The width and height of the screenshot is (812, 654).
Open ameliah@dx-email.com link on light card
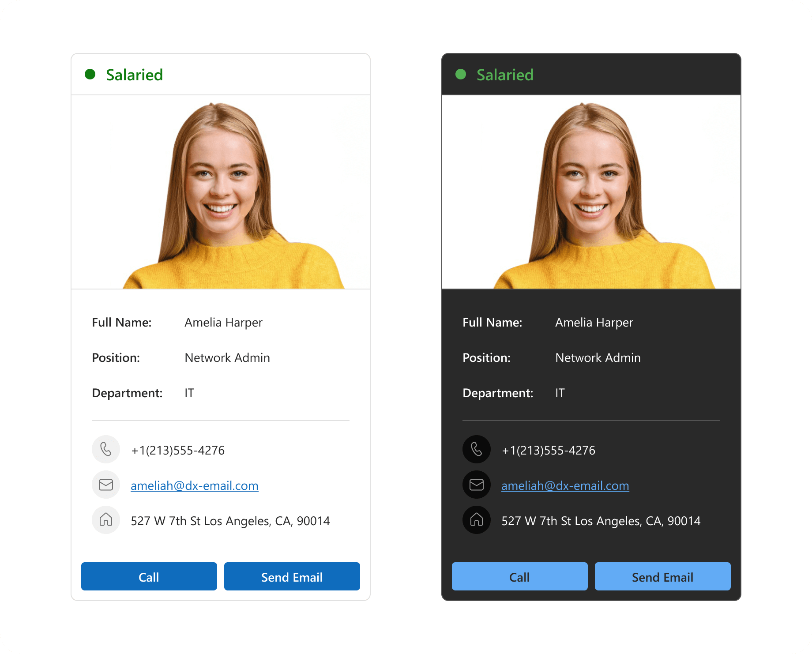(194, 485)
